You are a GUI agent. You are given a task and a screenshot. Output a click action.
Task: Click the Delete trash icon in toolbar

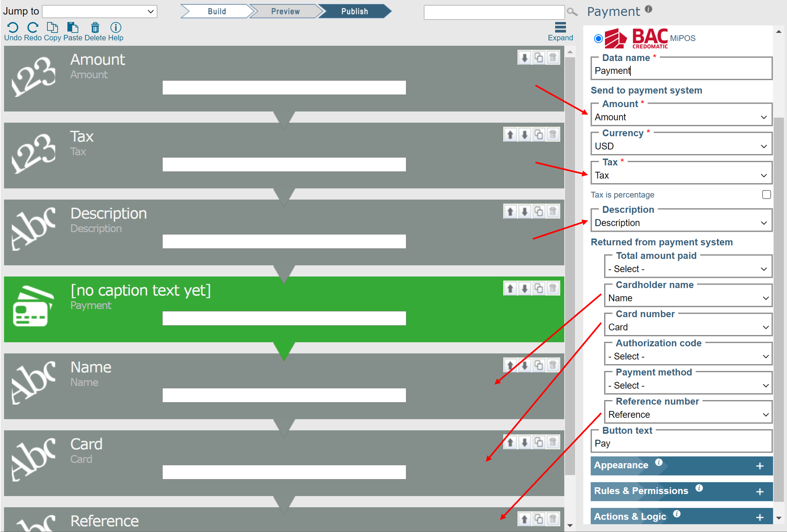coord(95,27)
